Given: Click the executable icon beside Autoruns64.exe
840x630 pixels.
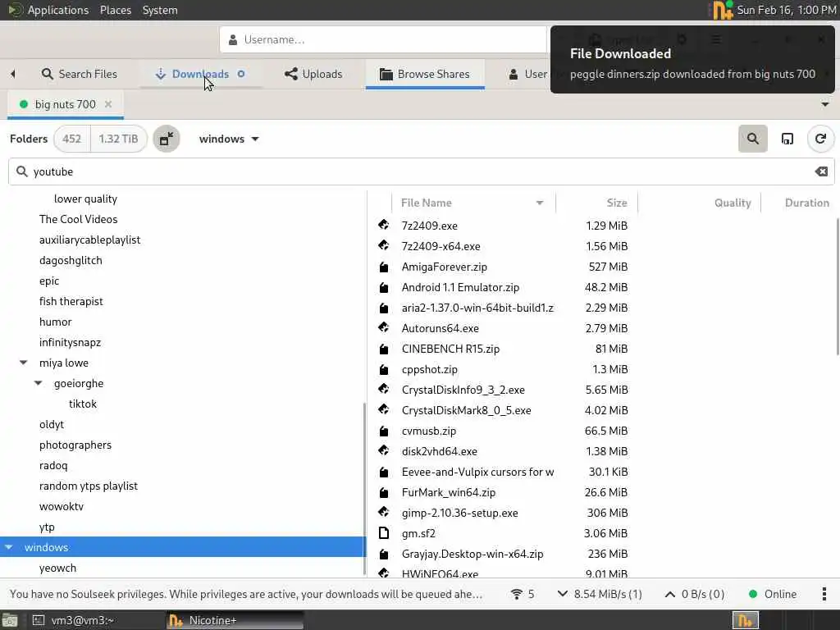Looking at the screenshot, I should [384, 327].
